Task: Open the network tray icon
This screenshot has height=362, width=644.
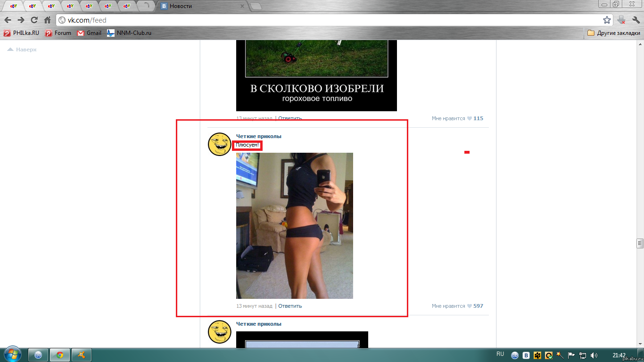Action: 583,355
